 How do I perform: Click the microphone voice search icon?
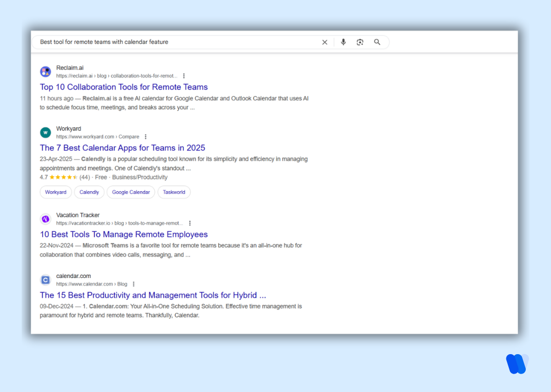[343, 42]
